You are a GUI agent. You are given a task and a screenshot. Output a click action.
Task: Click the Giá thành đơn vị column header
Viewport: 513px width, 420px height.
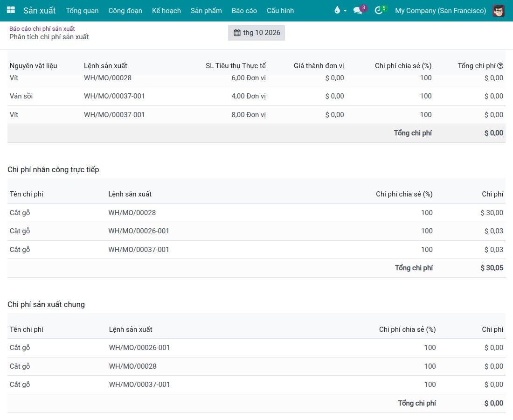coord(319,66)
